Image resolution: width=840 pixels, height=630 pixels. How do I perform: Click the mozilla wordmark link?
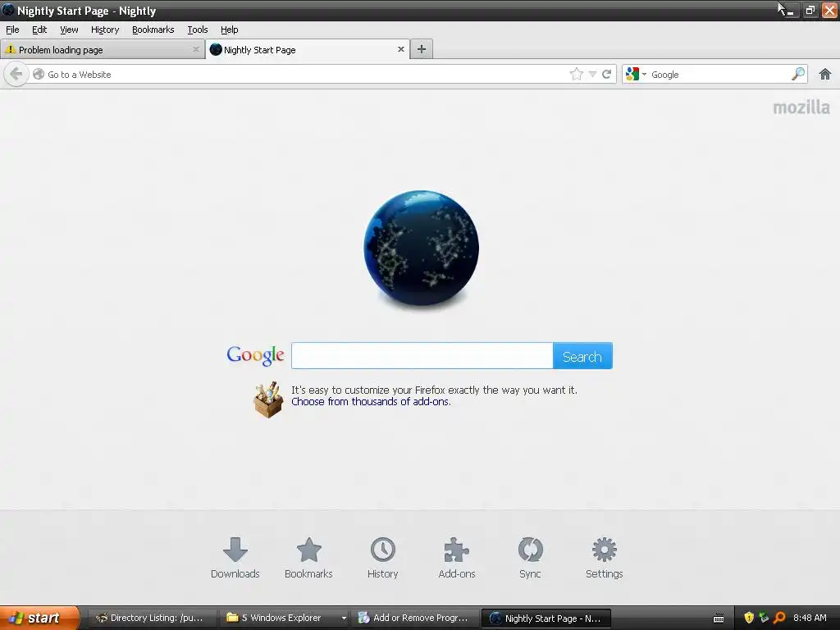801,107
